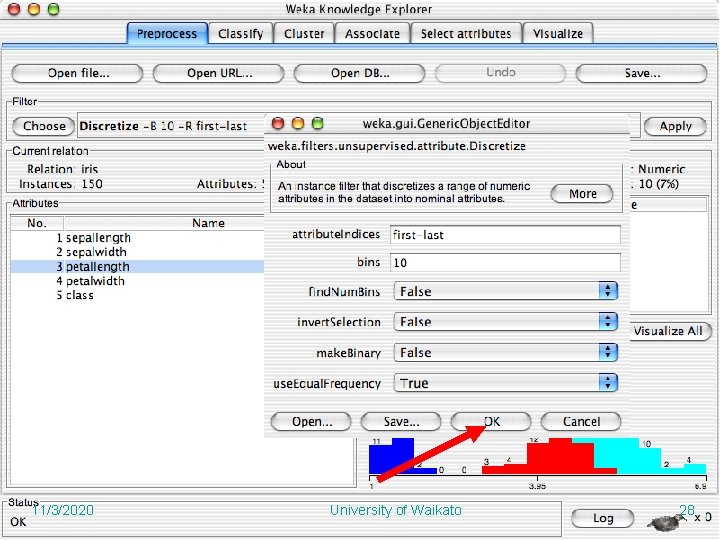Screen dimensions: 720x540
Task: Switch to the Classify tab
Action: [240, 34]
